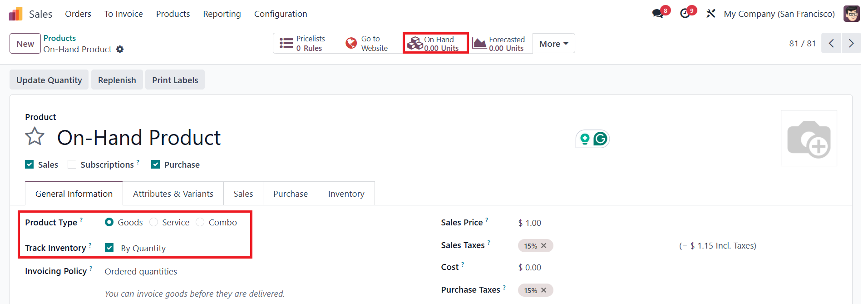Mark product as favorite with star
Screen dimensions: 868x304
35,136
